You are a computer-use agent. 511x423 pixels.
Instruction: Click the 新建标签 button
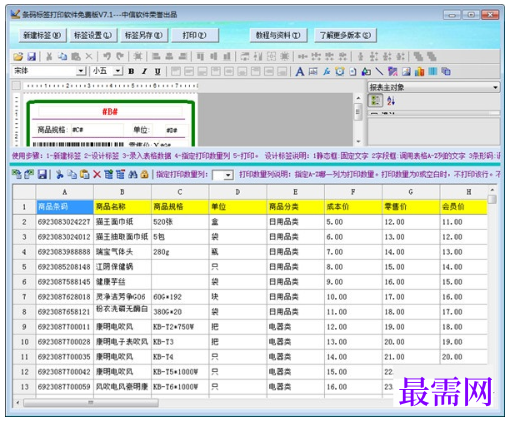click(42, 35)
